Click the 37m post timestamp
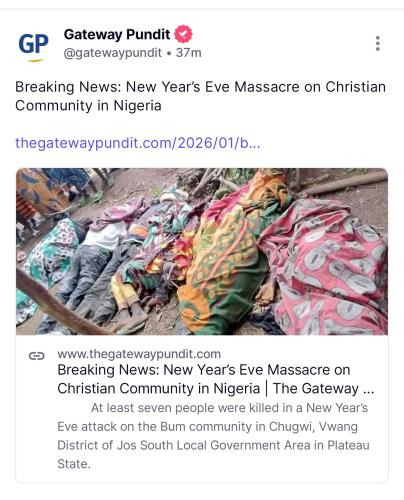This screenshot has width=404, height=500. tap(189, 53)
